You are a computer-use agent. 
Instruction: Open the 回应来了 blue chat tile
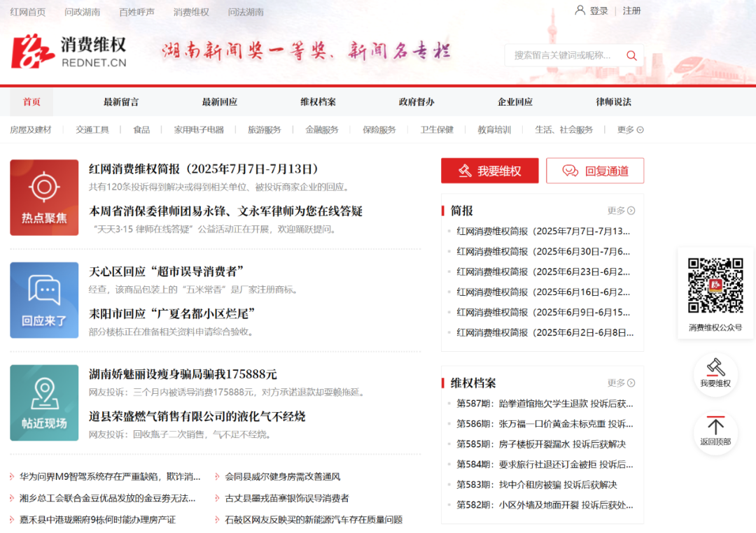[44, 299]
